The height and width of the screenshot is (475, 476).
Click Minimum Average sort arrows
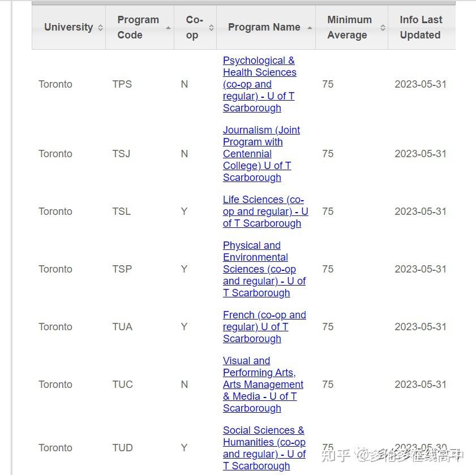383,28
